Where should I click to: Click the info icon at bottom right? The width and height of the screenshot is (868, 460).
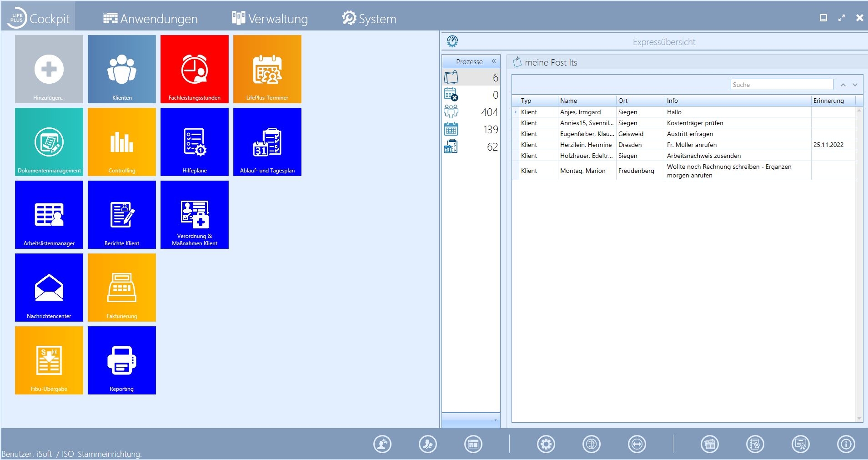coord(847,445)
